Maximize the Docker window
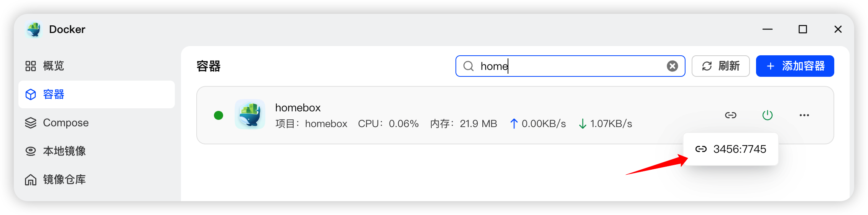Screen dimensions: 868x215 point(803,30)
